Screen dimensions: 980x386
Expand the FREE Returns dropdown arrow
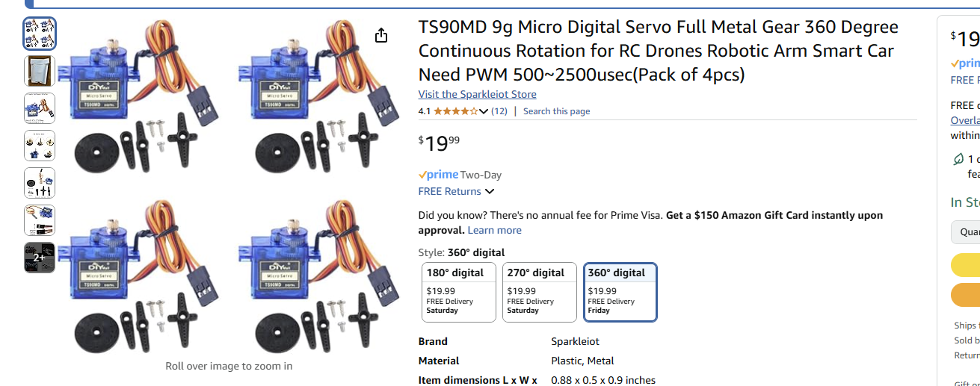[x=490, y=192]
